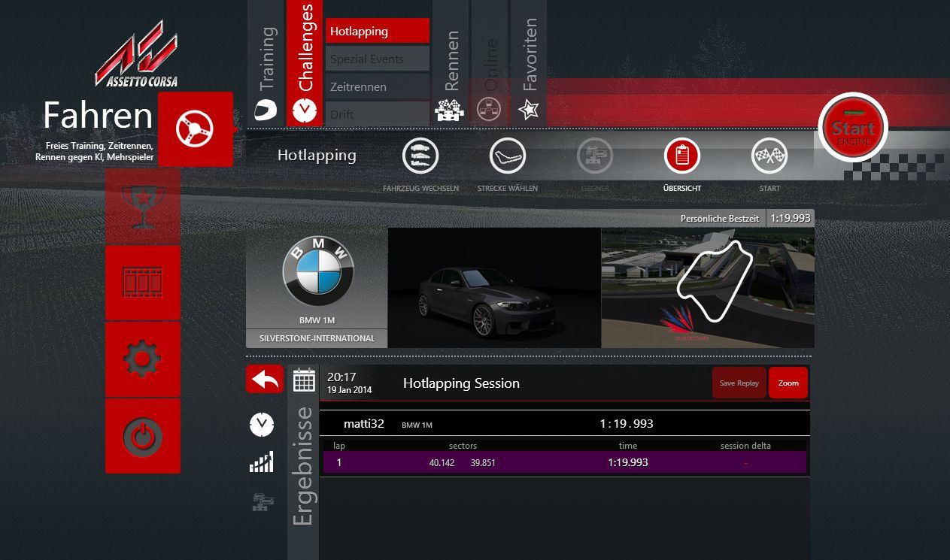Select the clock lap times icon
This screenshot has width=950, height=560.
(262, 425)
